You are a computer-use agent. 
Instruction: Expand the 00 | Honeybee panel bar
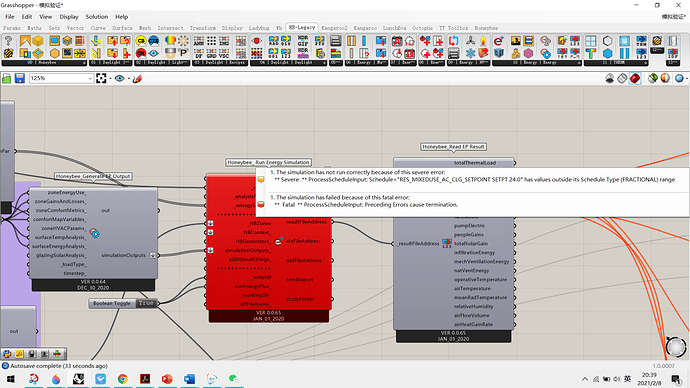44,63
